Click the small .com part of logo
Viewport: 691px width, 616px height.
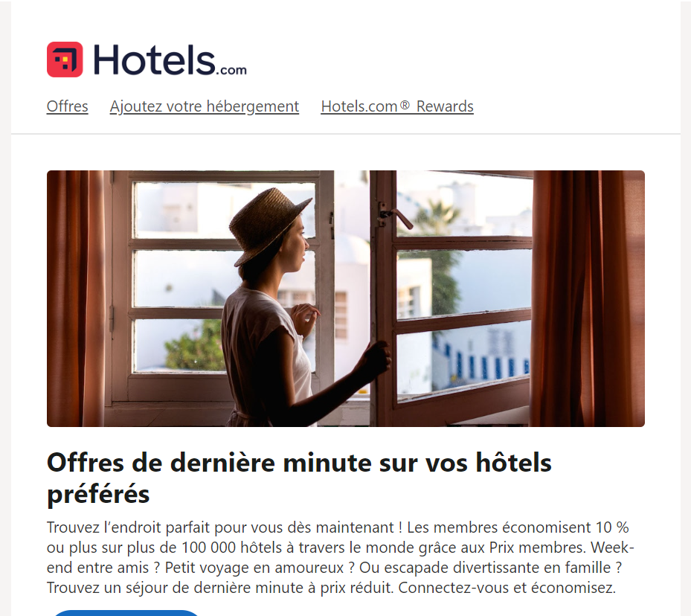coord(231,70)
